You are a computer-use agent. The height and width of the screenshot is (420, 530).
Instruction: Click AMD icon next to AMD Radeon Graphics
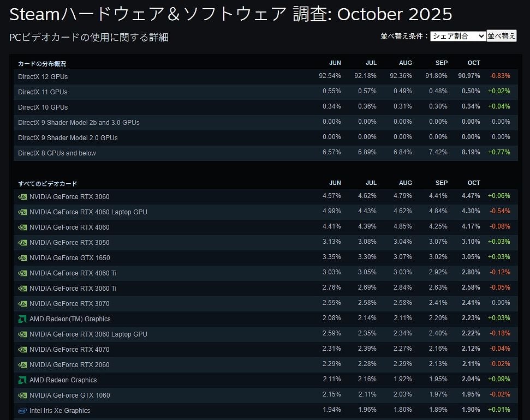[x=22, y=380]
